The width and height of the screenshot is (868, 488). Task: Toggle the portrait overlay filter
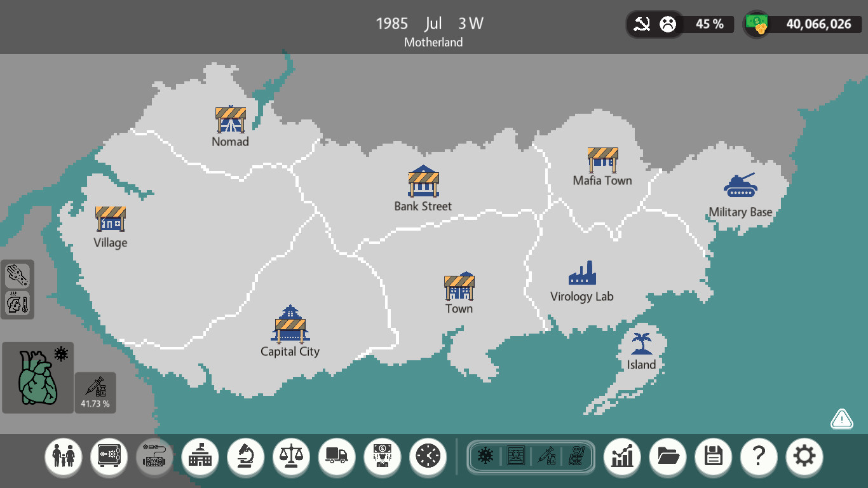(x=516, y=456)
